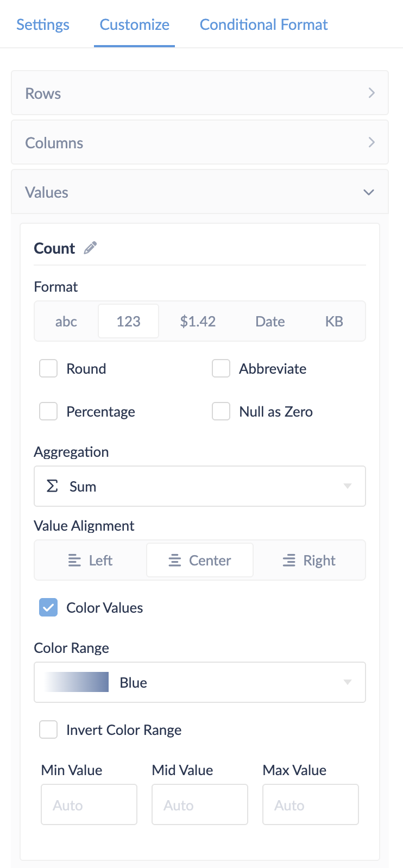Check the Null as Zero checkbox
Image resolution: width=403 pixels, height=868 pixels.
pyautogui.click(x=221, y=411)
